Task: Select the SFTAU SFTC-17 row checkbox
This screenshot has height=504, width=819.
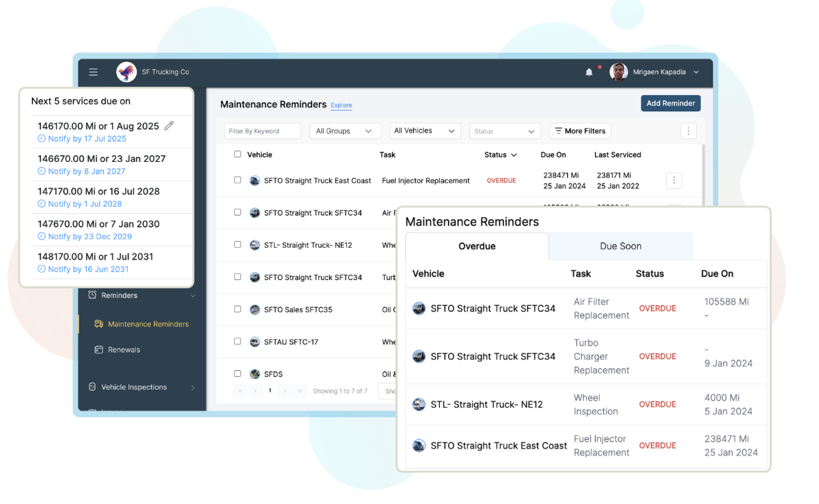Action: click(x=238, y=341)
